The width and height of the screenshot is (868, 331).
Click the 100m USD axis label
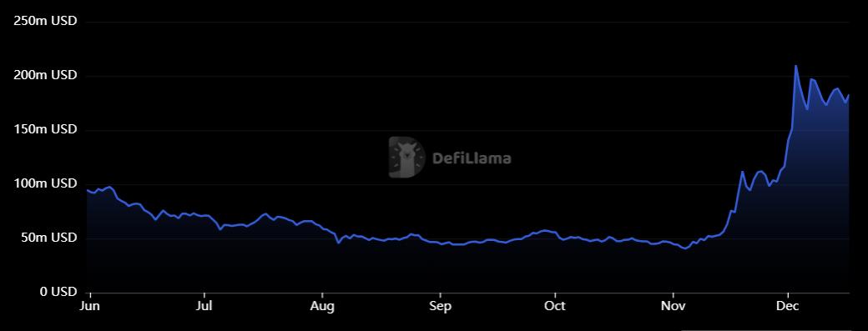pyautogui.click(x=45, y=183)
